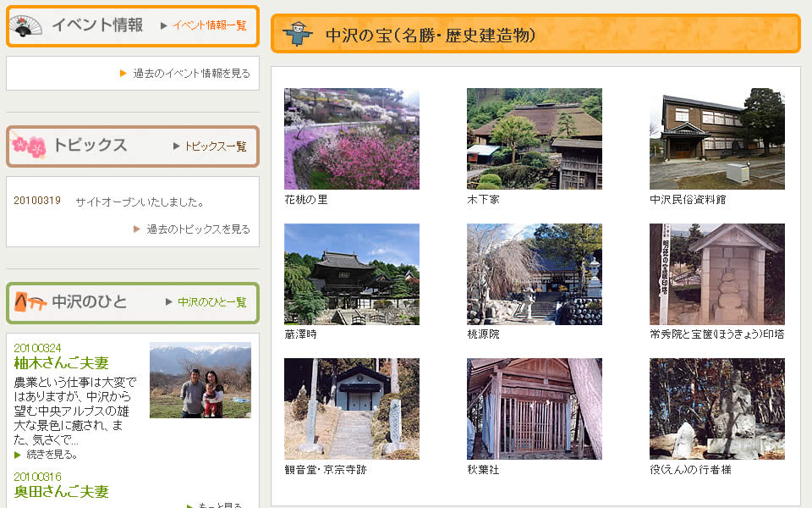Click the 秋葉社 caption text
Viewport: 812px width, 508px height.
coord(483,470)
